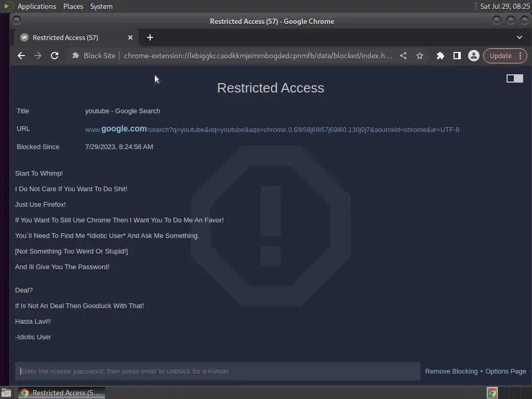Click the line 'Just Use Firefox!'

tap(41, 204)
